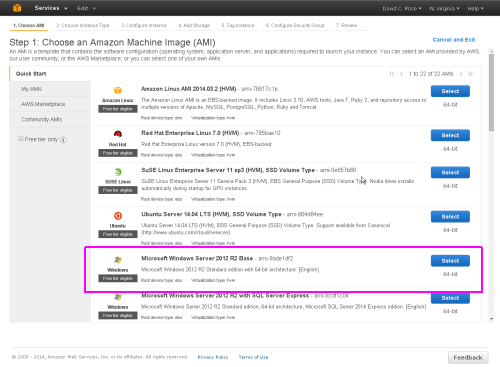Click Free tier eligible badge under Amazon Linux

118,109
